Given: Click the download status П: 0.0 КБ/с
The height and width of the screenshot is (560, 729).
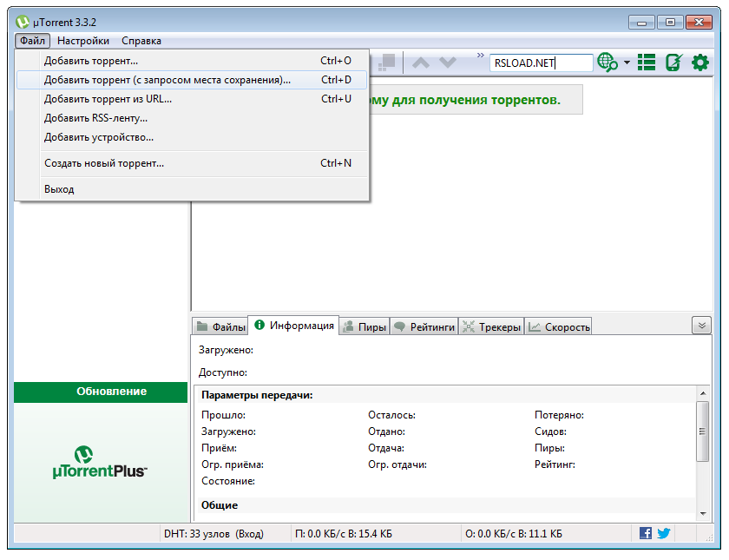Looking at the screenshot, I should pos(344,534).
